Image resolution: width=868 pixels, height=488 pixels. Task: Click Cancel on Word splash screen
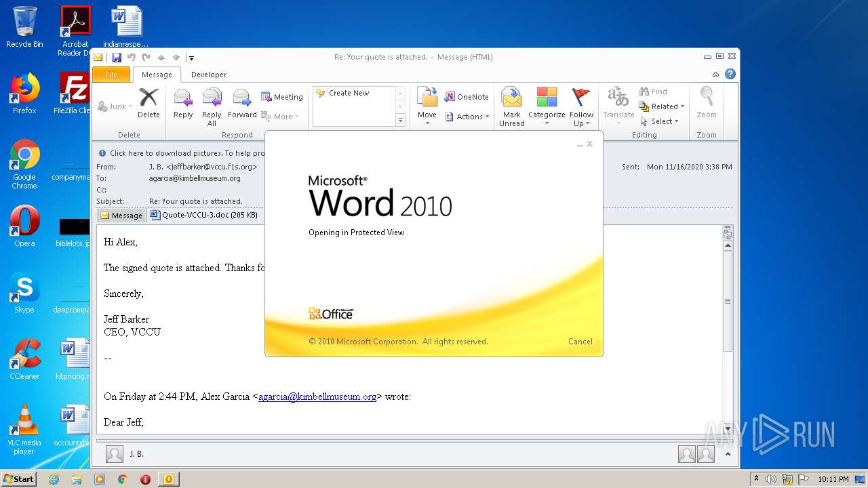(580, 342)
